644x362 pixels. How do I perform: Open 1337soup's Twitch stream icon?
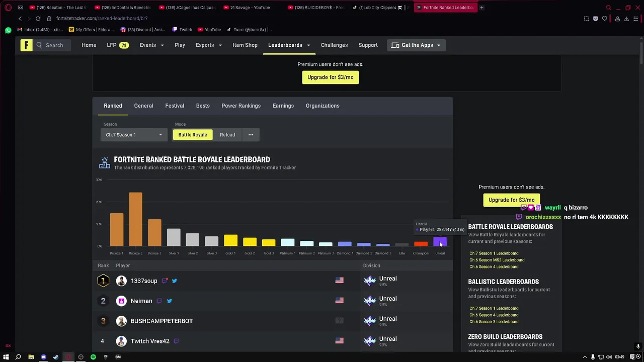pyautogui.click(x=165, y=281)
